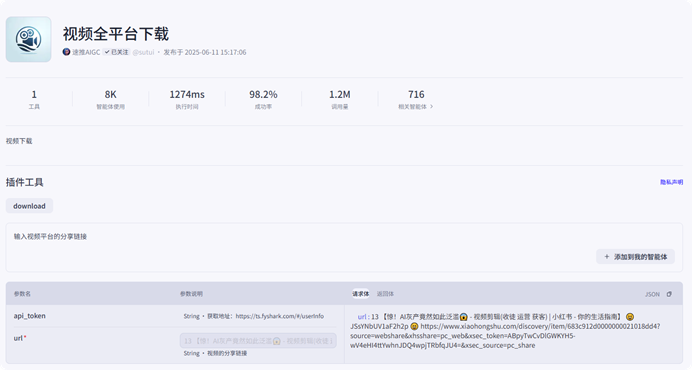The width and height of the screenshot is (692, 370).
Task: Click the 1274ms 执行时间 stat
Action: (x=187, y=99)
